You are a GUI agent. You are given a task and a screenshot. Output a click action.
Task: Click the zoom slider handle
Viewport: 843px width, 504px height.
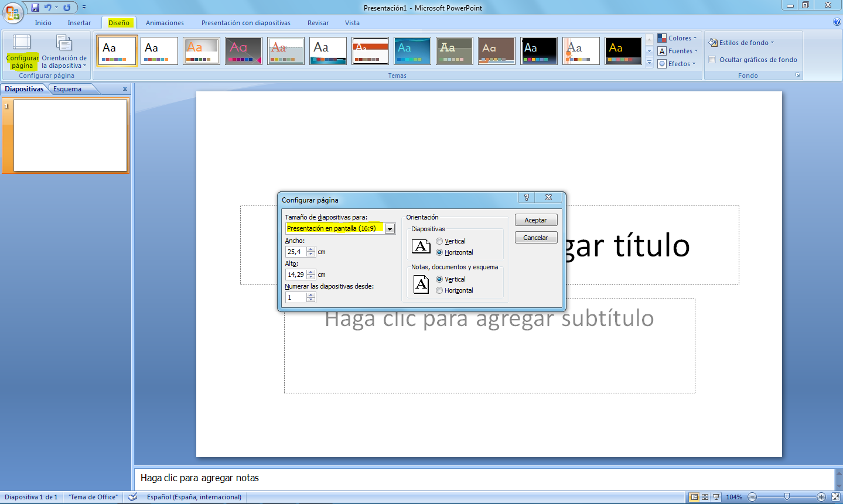click(x=787, y=497)
